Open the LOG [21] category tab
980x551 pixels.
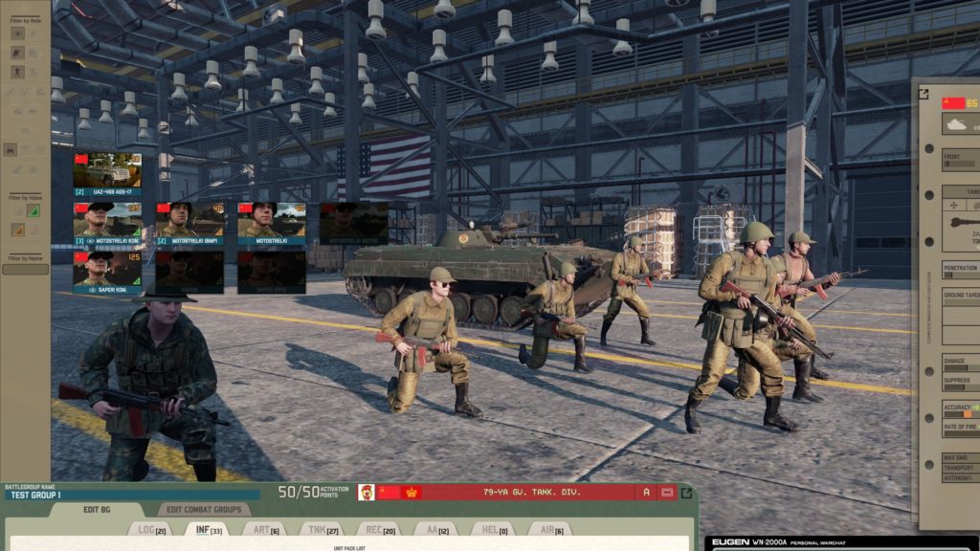[152, 530]
